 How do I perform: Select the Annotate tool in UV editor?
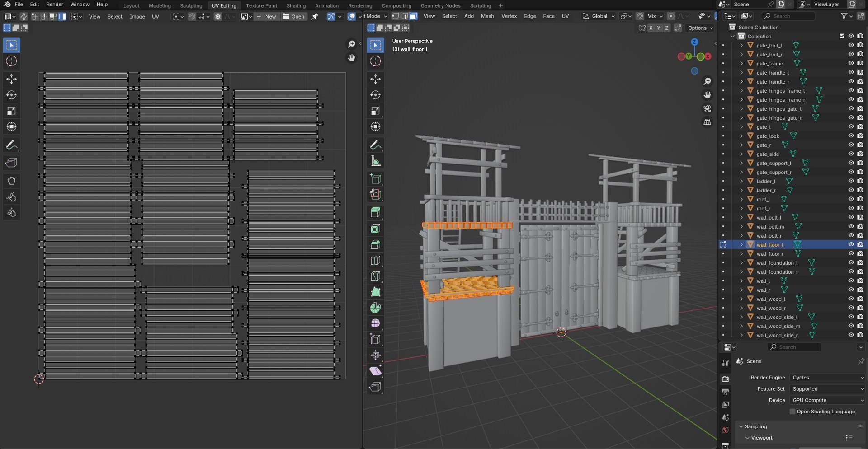coord(11,145)
